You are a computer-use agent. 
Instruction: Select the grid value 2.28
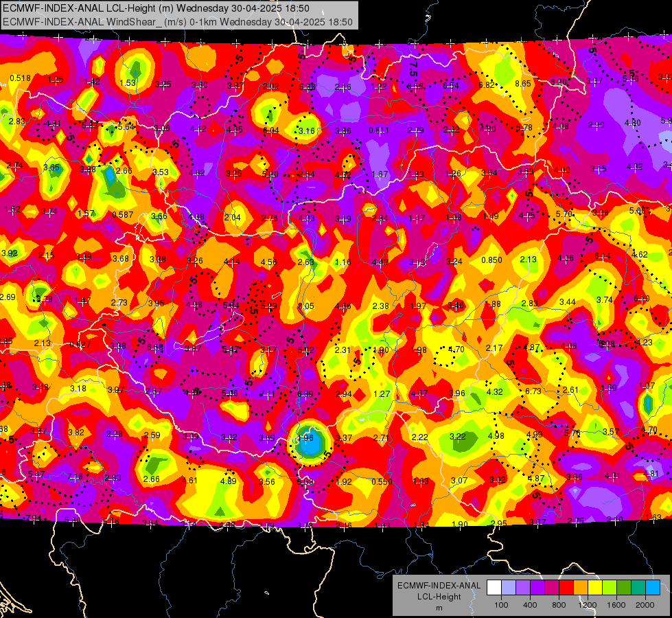point(115,433)
